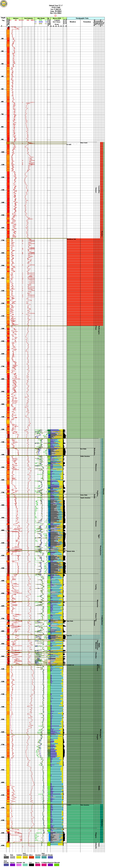Click the Dual Induction track header
Viewport: 136px width, 868px height.
[28, 18]
